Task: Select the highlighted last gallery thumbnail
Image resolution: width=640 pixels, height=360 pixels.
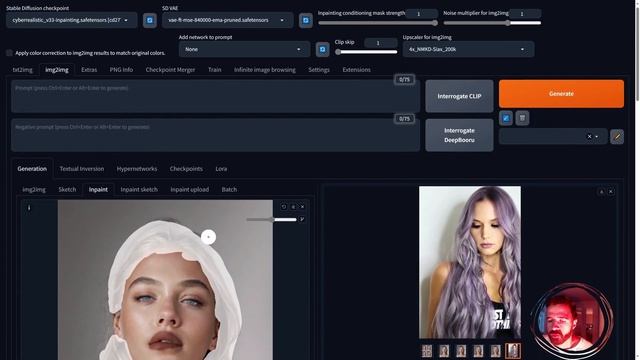Action: (513, 351)
